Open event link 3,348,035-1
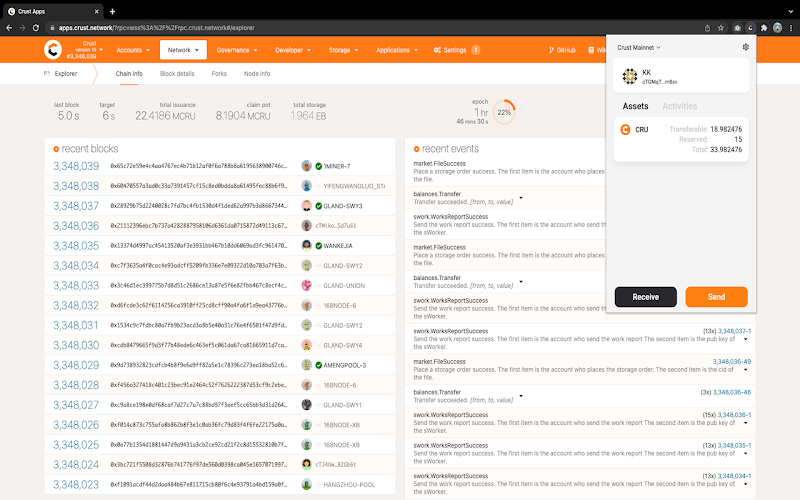The image size is (800, 500). pyautogui.click(x=734, y=445)
